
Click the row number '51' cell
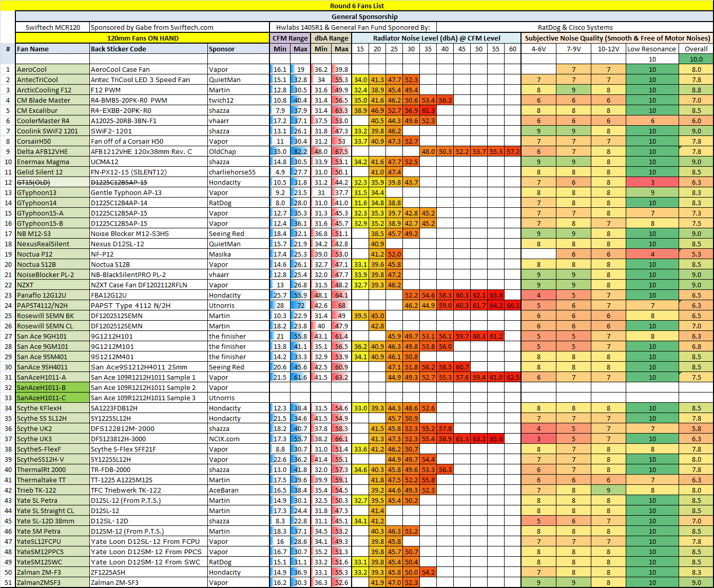(8, 582)
